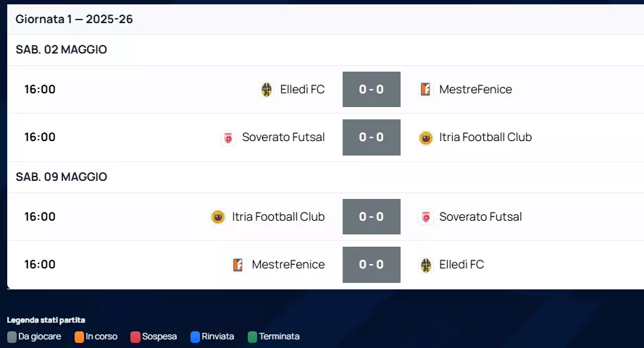Open the Itria vs Soverato Futsal 0 - 0 score

coord(372,217)
